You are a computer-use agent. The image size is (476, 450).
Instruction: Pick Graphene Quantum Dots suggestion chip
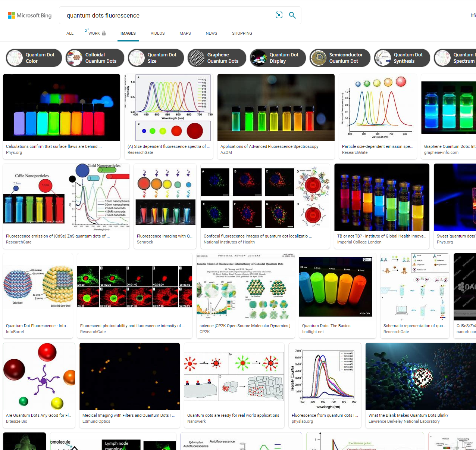coord(217,58)
